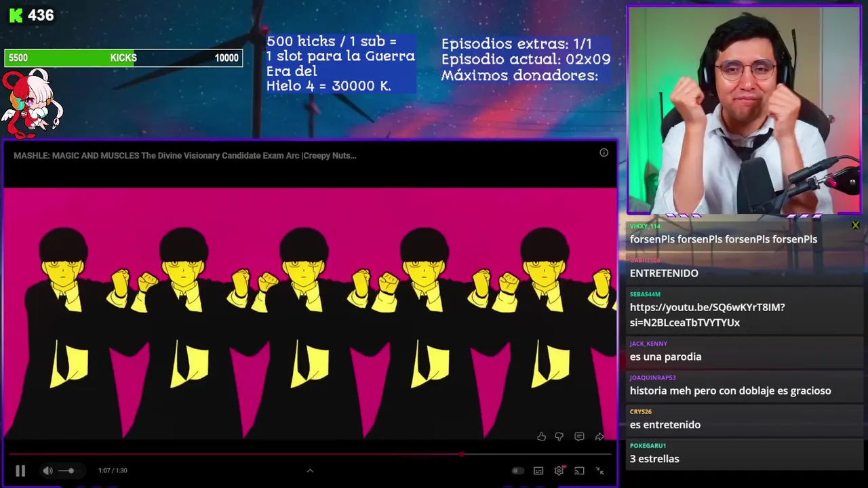Click the 1:07 / 1:30 time display
Screen dimensions: 868x488
[x=113, y=470]
